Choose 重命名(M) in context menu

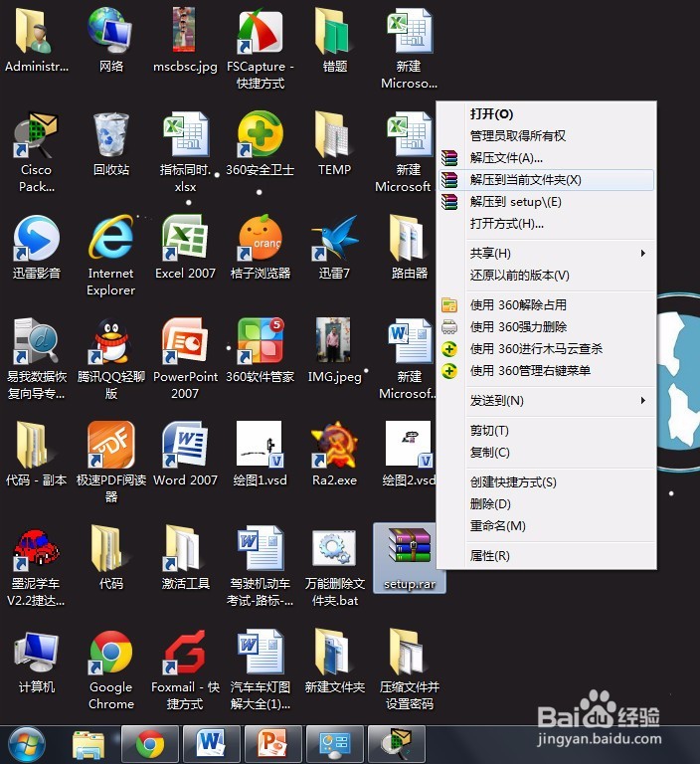pos(546,525)
